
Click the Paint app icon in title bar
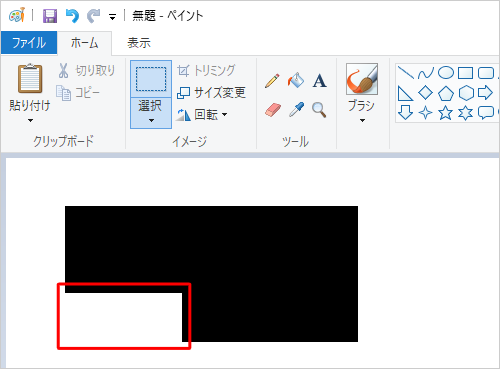coord(17,15)
